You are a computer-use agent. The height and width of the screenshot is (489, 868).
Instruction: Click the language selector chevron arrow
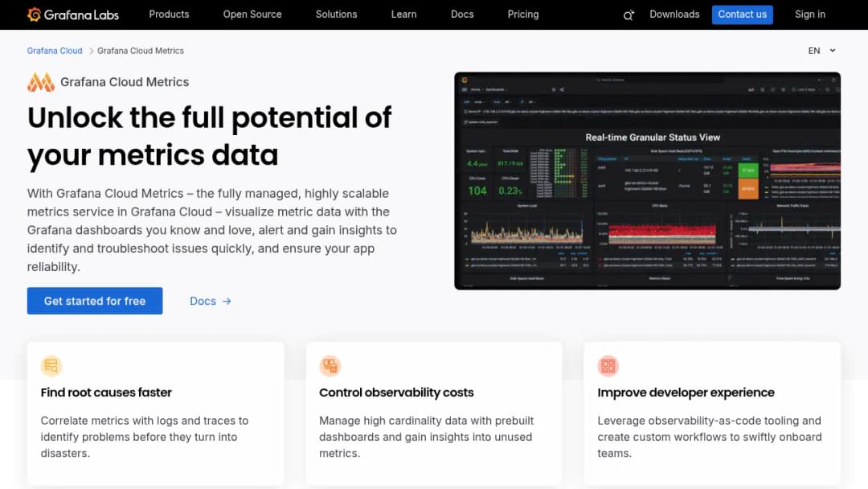tap(832, 51)
